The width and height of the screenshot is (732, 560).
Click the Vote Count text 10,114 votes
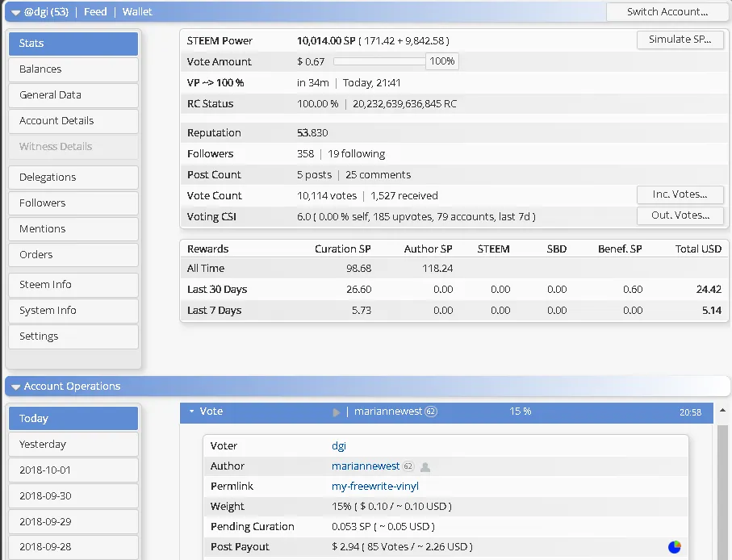click(327, 196)
